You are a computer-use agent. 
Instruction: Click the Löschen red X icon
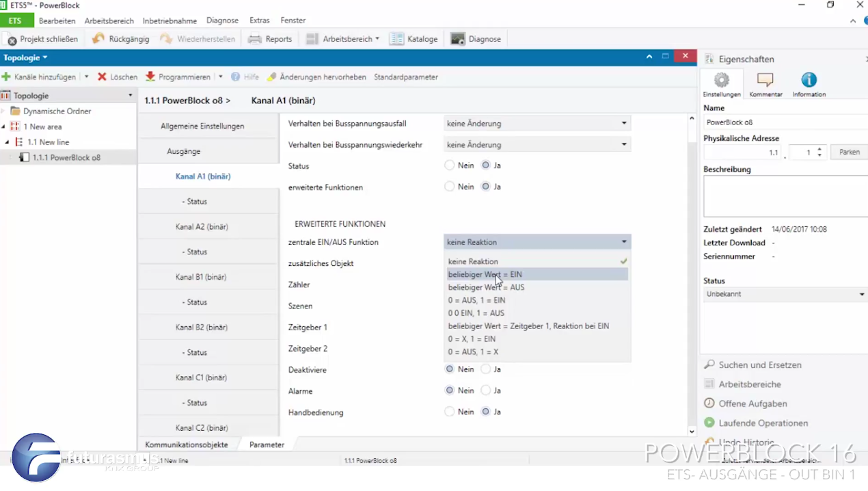102,77
